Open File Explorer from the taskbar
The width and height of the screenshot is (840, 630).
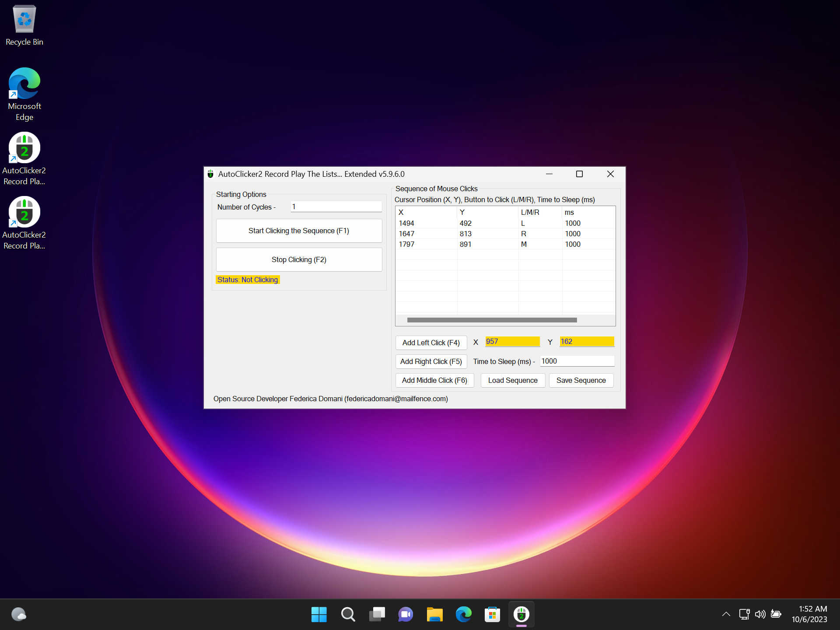434,614
